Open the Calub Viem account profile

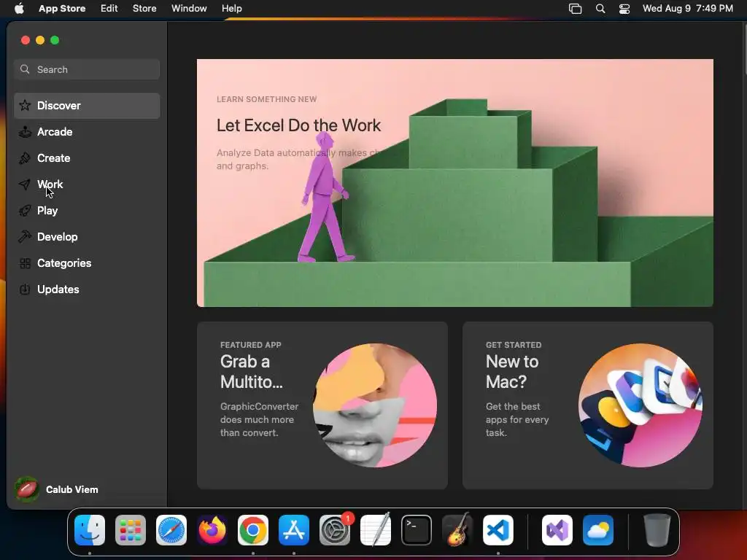coord(56,489)
